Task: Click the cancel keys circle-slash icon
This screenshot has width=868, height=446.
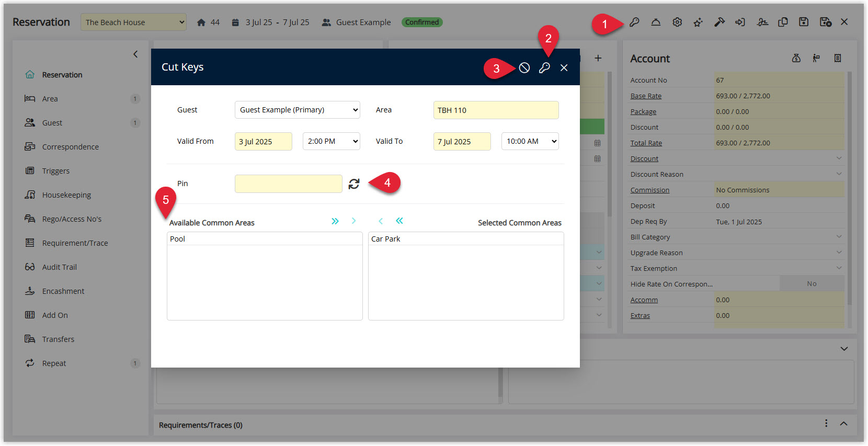Action: point(524,67)
